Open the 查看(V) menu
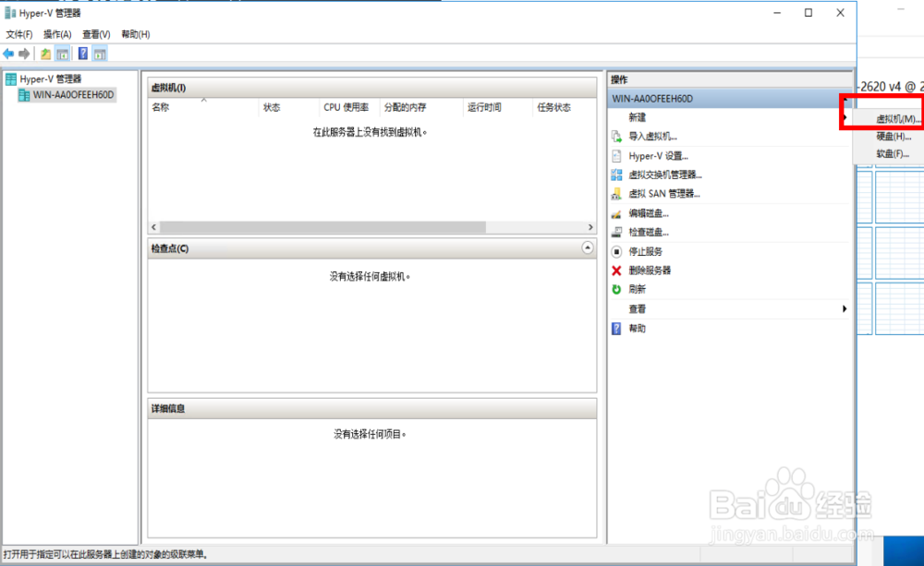 click(x=96, y=34)
